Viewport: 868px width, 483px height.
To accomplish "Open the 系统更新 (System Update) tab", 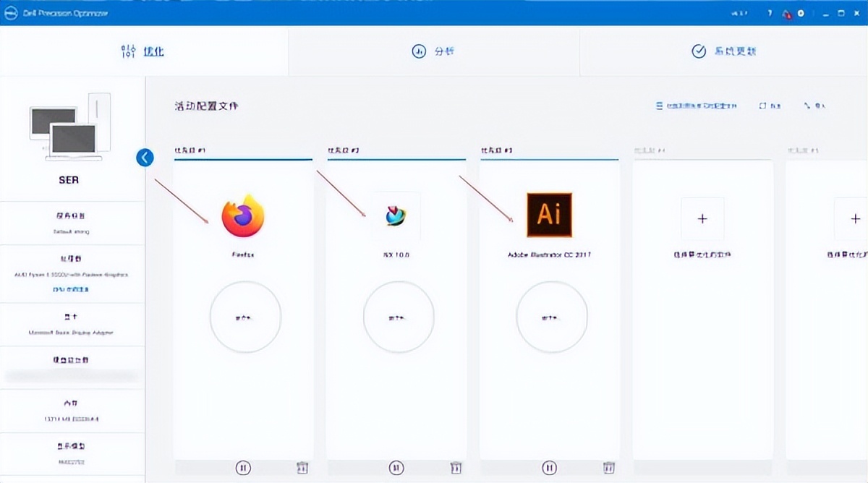I will (723, 51).
